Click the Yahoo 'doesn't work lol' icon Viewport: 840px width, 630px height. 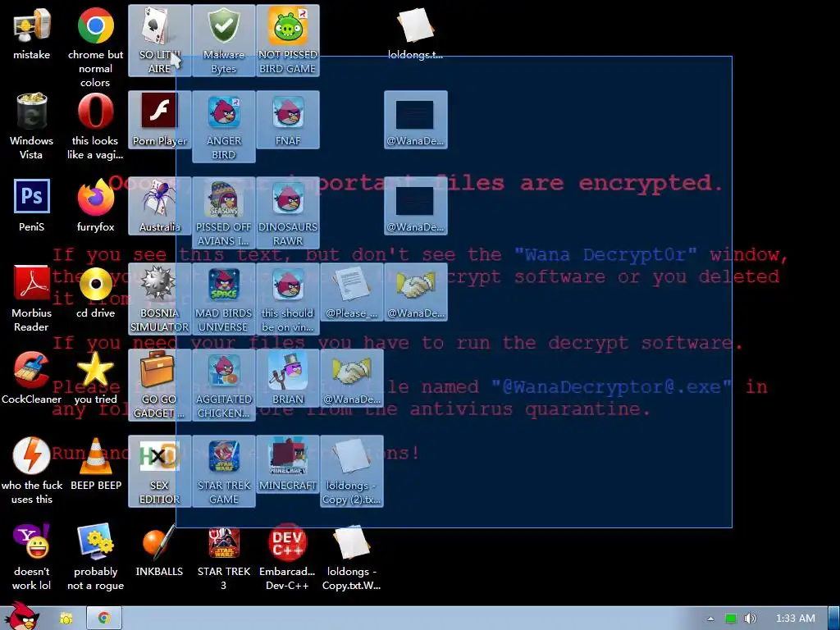(32, 558)
